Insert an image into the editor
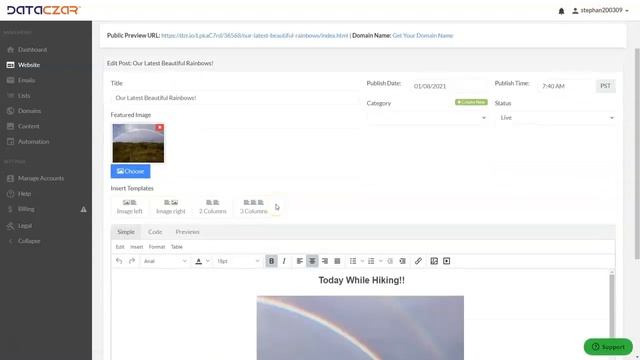This screenshot has height=360, width=640. pyautogui.click(x=434, y=261)
